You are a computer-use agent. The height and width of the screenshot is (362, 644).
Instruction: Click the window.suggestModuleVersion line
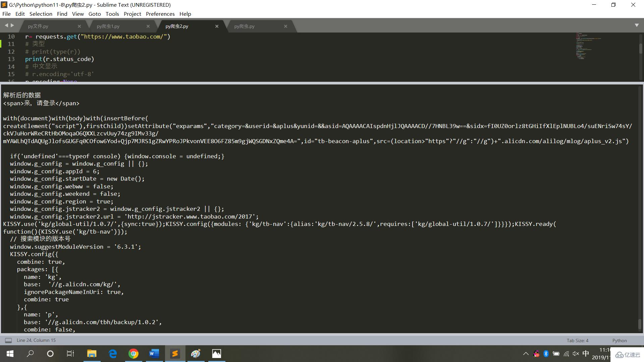[75, 247]
